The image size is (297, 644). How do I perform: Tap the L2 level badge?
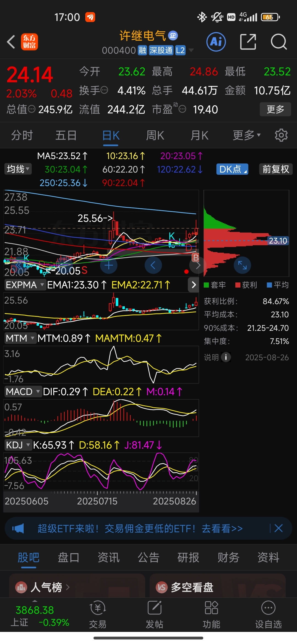tap(180, 50)
